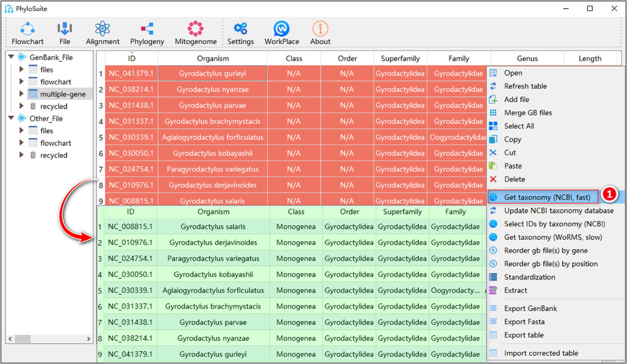Expand flowchart under Other_File
The width and height of the screenshot is (627, 364).
click(x=21, y=143)
